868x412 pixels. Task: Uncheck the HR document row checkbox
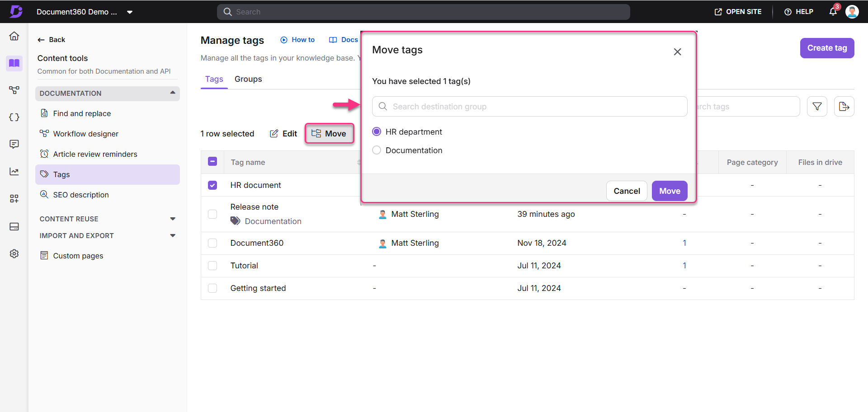pyautogui.click(x=212, y=185)
